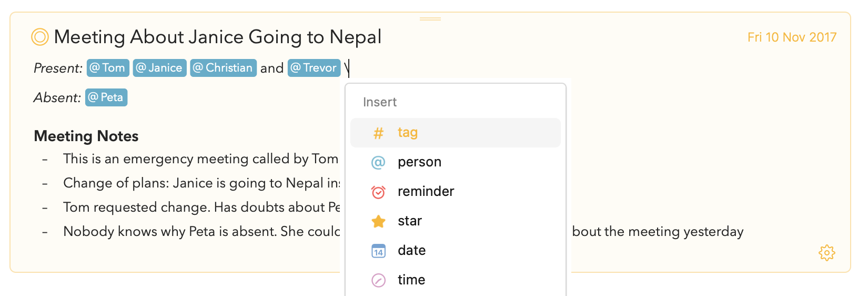Click the @Trevor person tag
868x296 pixels.
314,68
